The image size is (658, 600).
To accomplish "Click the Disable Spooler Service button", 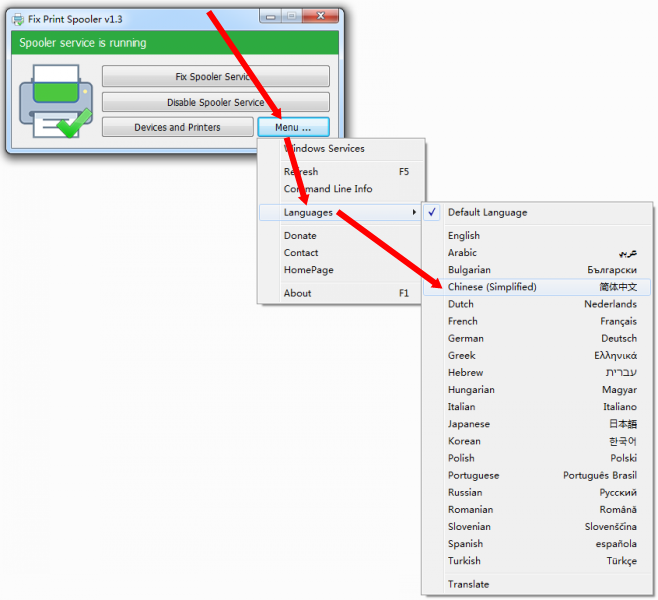I will [x=216, y=102].
